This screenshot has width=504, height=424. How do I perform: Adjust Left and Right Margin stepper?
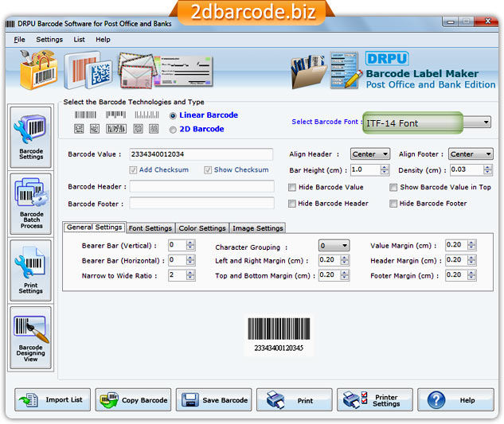pos(345,260)
